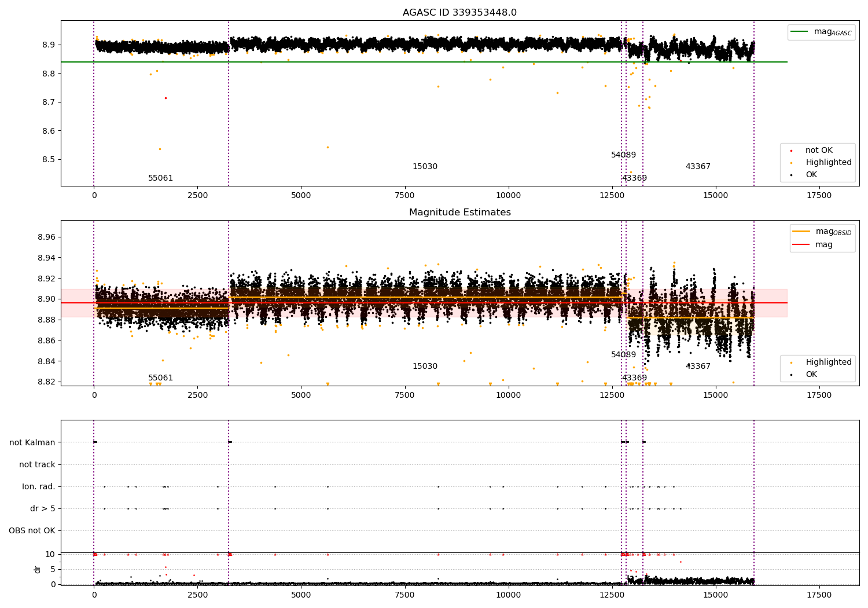Click 'Highlighted' legend entry in the middle plot
Viewport: 868px width, 608px height.
822,362
